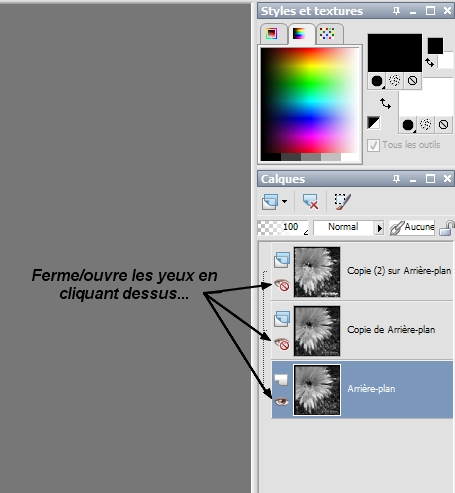The image size is (455, 493).
Task: Click the Arrière-plan layer thumbnail
Action: point(317,390)
